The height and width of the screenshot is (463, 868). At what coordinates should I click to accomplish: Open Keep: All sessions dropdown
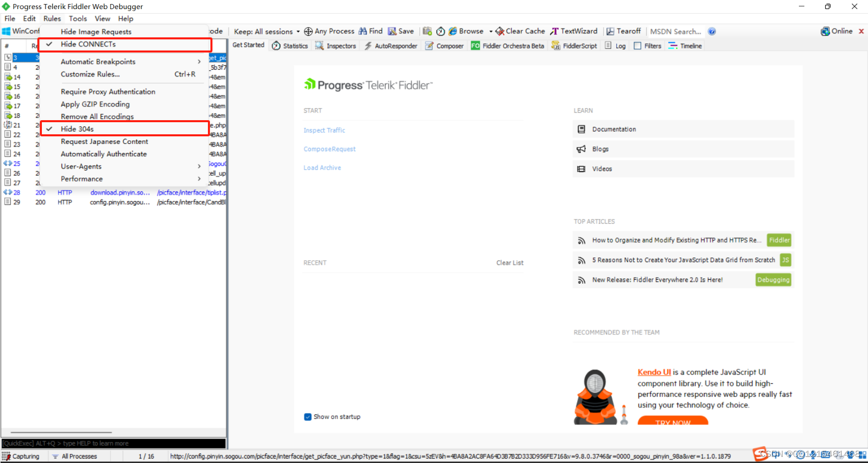click(267, 31)
